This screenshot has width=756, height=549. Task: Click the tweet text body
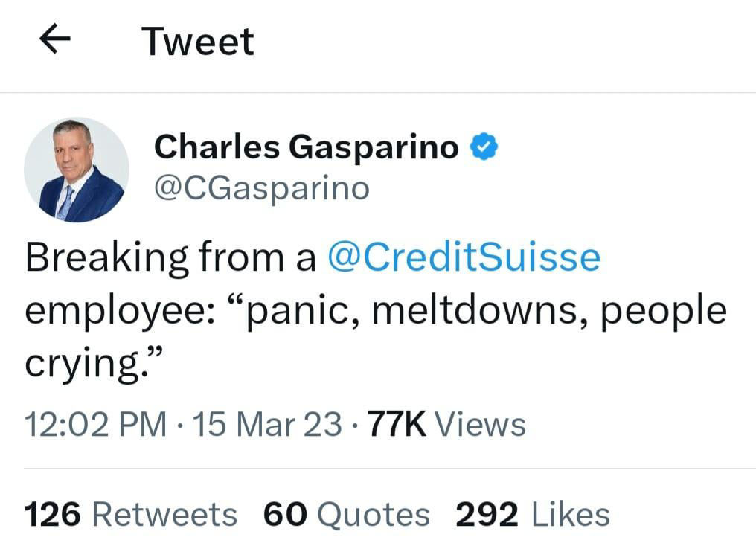click(x=376, y=311)
